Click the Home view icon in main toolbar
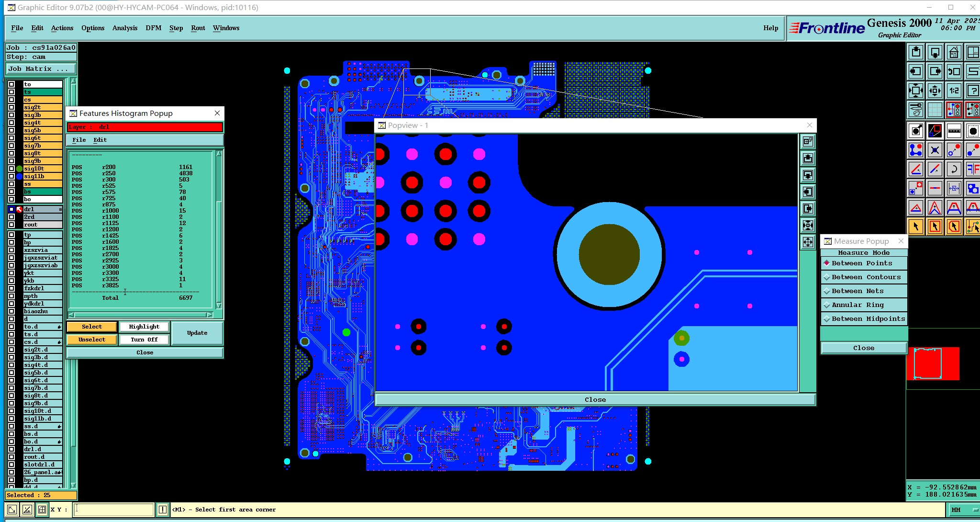Viewport: 980px width, 522px height. point(954,52)
